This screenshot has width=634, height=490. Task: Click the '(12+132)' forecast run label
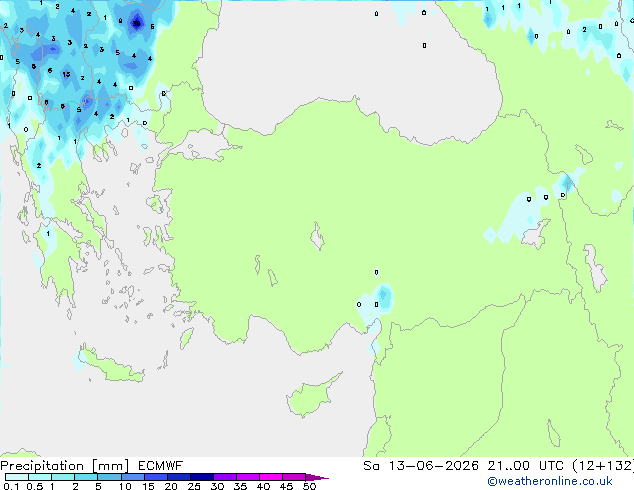click(x=603, y=466)
